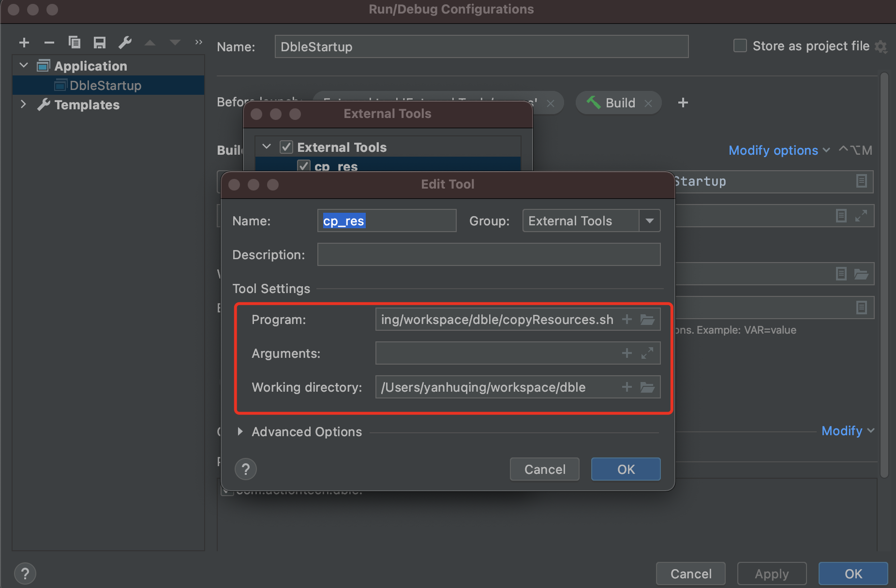The height and width of the screenshot is (588, 896).
Task: Remove the selected run configuration
Action: pyautogui.click(x=49, y=43)
